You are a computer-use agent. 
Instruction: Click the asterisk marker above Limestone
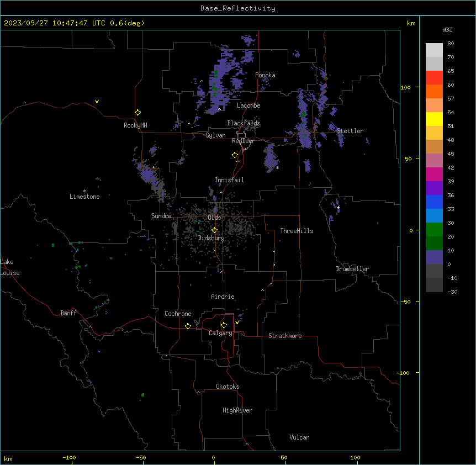(84, 191)
